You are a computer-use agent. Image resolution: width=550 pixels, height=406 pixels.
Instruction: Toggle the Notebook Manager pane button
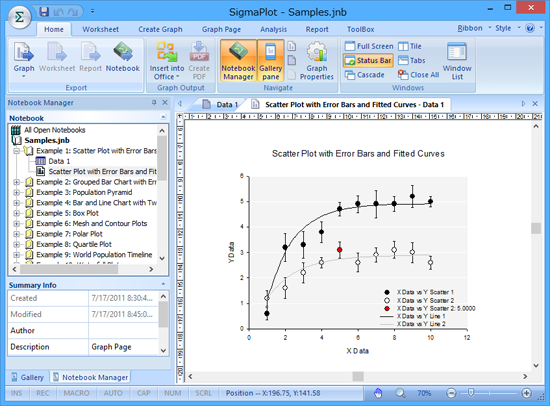pos(239,60)
